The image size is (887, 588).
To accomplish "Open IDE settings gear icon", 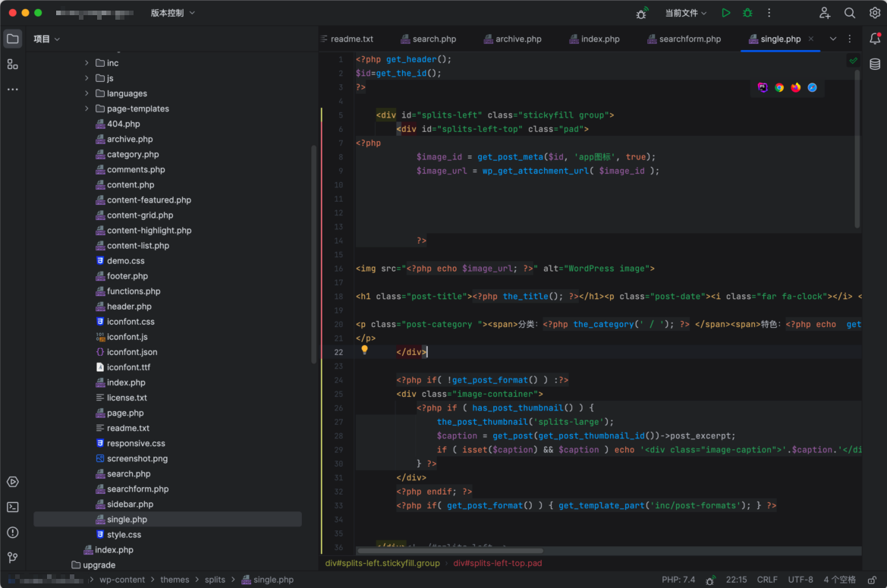I will tap(875, 12).
